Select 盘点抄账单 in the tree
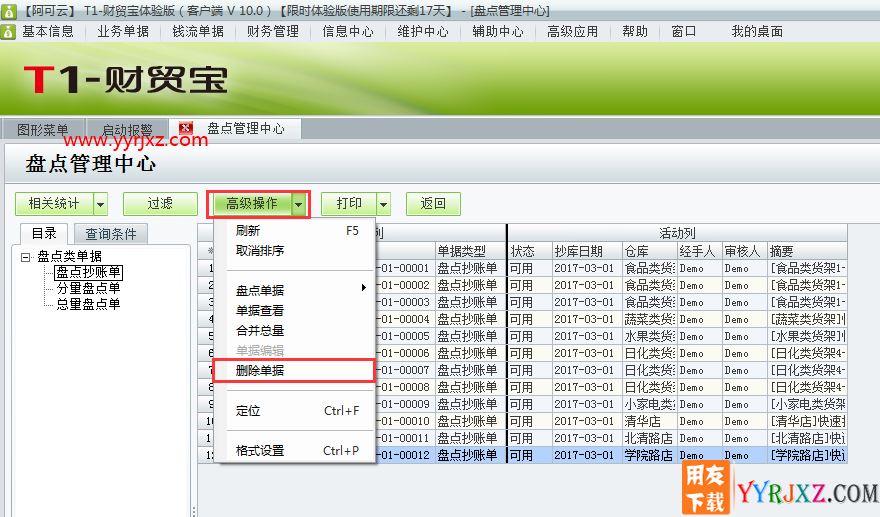 [x=89, y=272]
